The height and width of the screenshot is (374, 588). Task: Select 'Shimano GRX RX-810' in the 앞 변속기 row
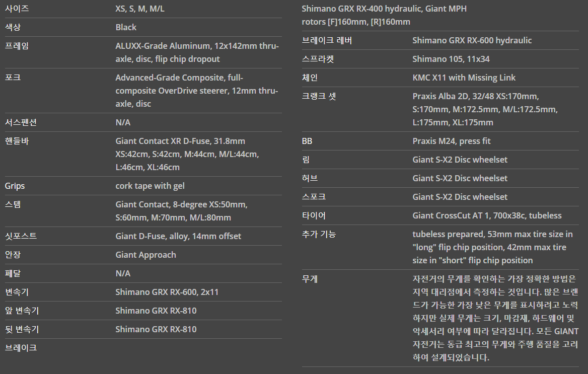(156, 311)
